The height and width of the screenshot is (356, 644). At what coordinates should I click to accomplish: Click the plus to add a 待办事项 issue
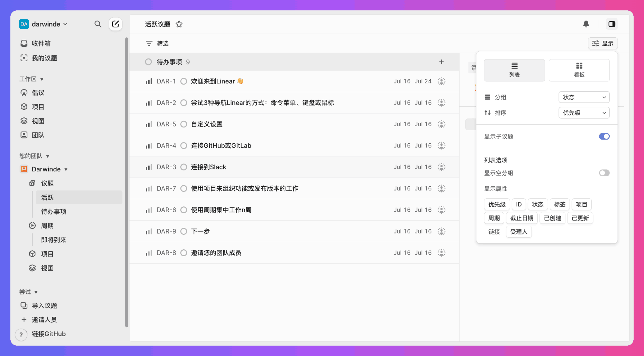pos(441,62)
